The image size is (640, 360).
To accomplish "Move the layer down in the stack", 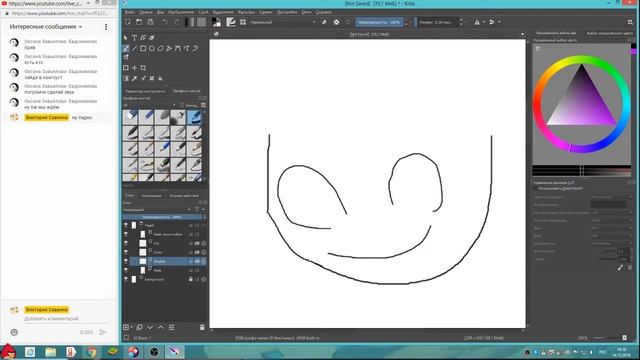I will click(x=150, y=327).
